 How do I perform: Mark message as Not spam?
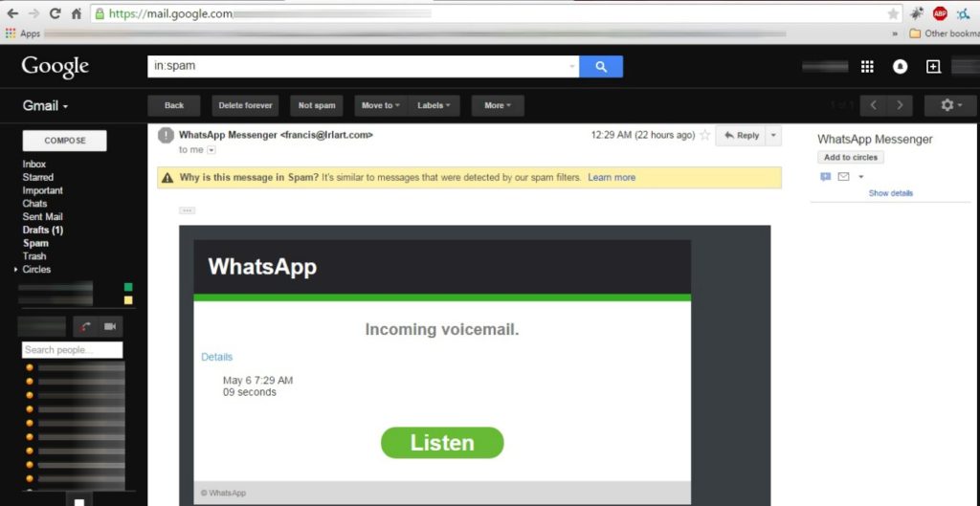[316, 105]
